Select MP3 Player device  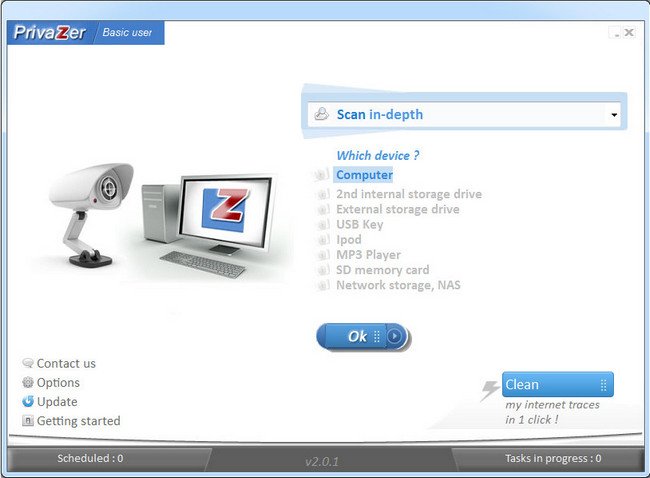tap(368, 255)
